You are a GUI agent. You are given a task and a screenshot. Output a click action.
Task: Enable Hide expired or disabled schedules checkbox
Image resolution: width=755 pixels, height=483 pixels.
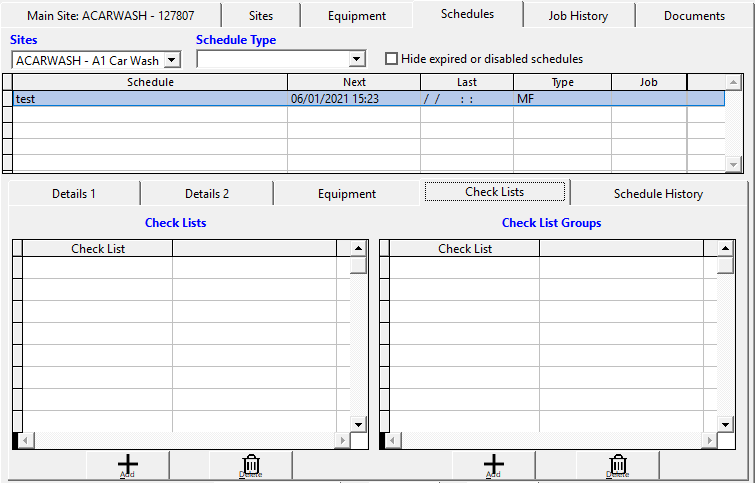[x=392, y=59]
